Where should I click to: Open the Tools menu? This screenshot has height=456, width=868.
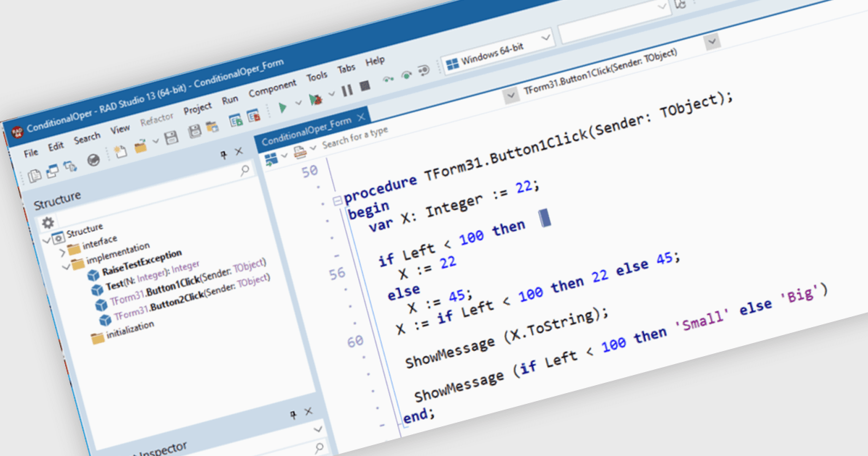(x=317, y=76)
